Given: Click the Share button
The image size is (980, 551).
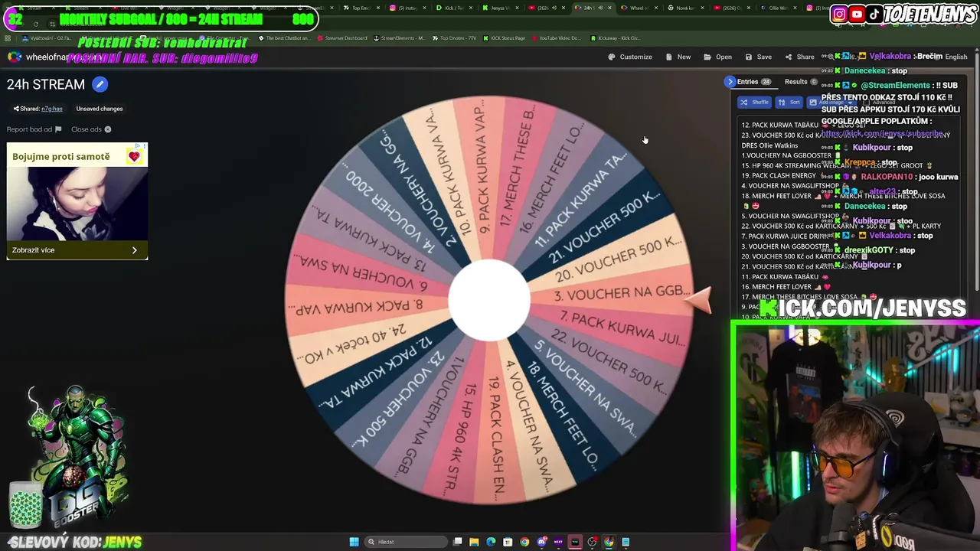Looking at the screenshot, I should [x=799, y=57].
